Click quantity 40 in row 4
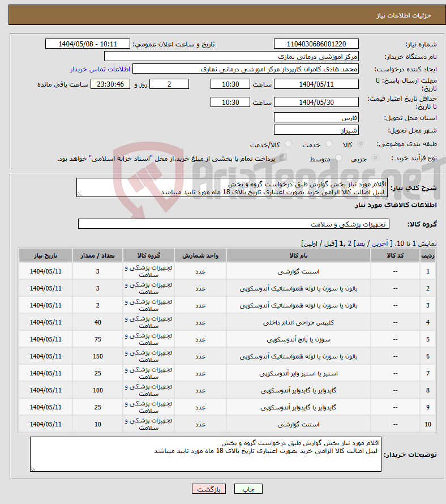The height and width of the screenshot is (504, 446). pyautogui.click(x=98, y=322)
